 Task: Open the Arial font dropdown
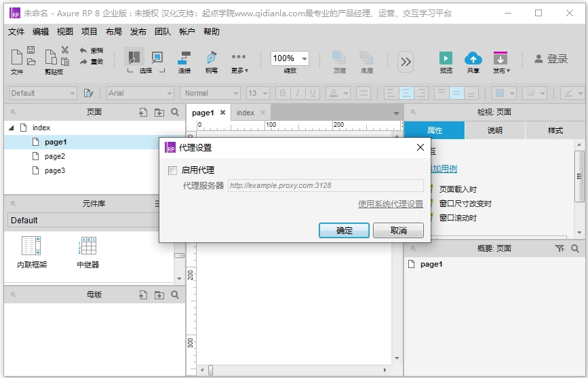click(140, 93)
